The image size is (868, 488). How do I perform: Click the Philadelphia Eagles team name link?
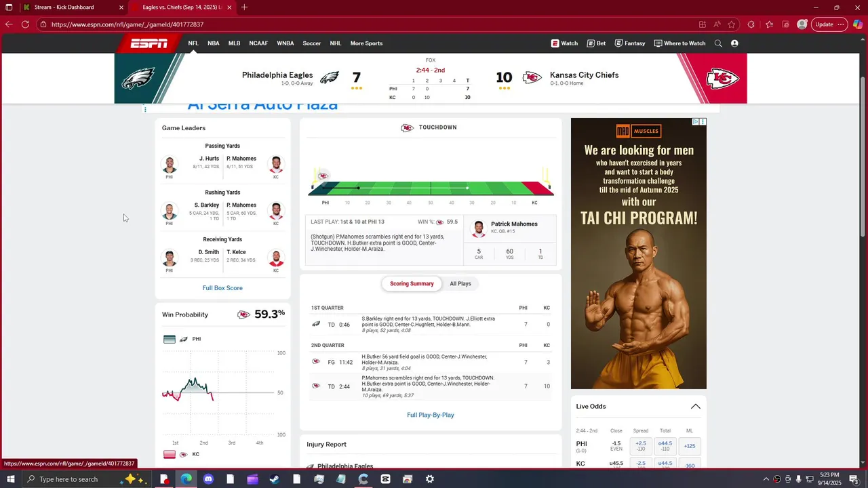click(x=277, y=75)
